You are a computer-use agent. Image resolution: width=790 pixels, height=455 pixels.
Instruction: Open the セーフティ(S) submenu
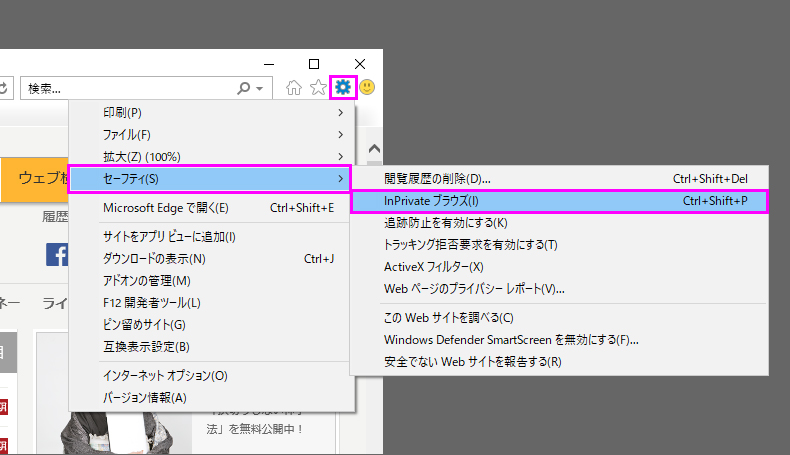[210, 179]
